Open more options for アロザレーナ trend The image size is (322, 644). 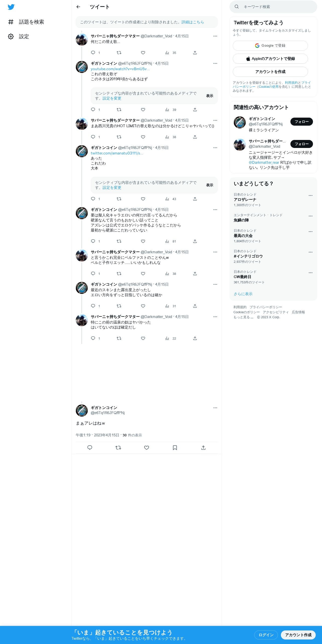[310, 195]
